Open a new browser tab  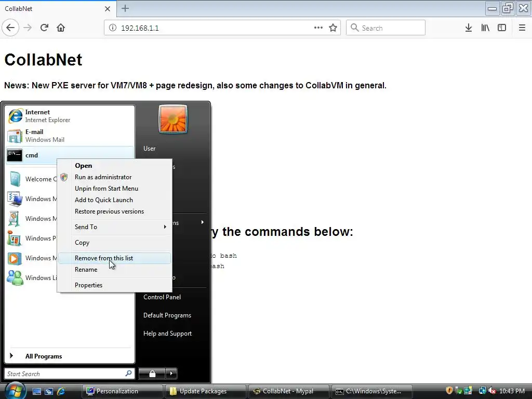coord(125,8)
